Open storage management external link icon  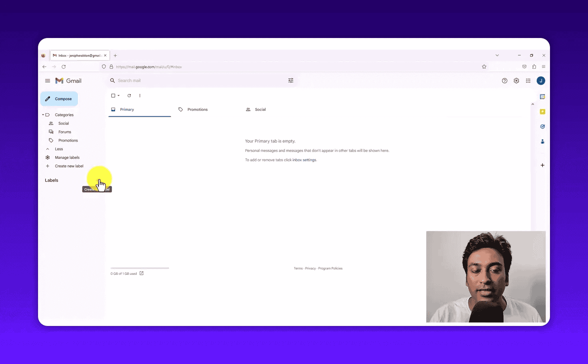tap(141, 274)
